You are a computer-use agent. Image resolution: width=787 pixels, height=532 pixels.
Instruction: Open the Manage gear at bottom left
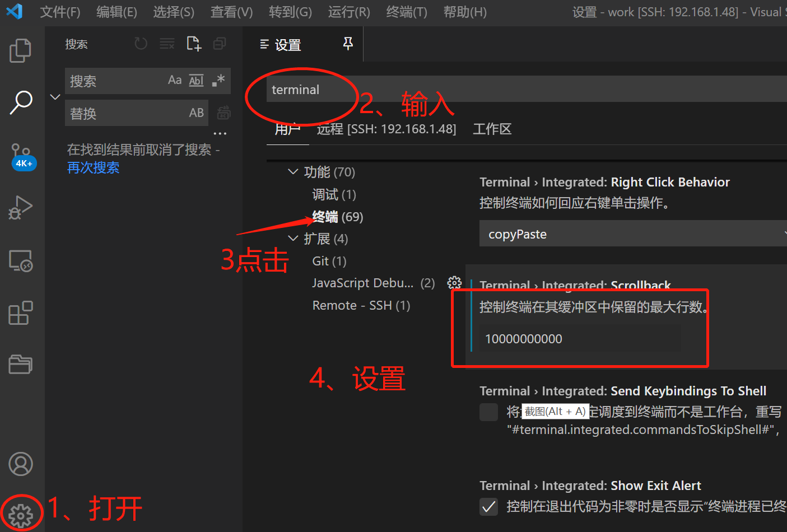(21, 512)
